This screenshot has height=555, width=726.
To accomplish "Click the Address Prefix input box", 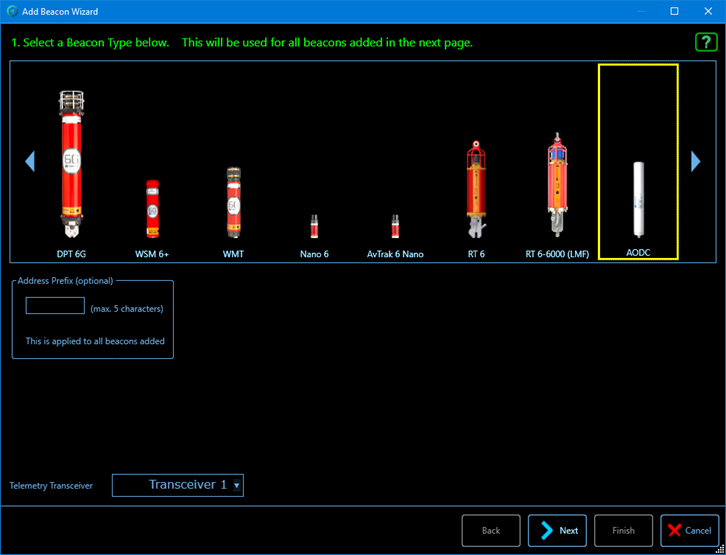I will pos(55,306).
